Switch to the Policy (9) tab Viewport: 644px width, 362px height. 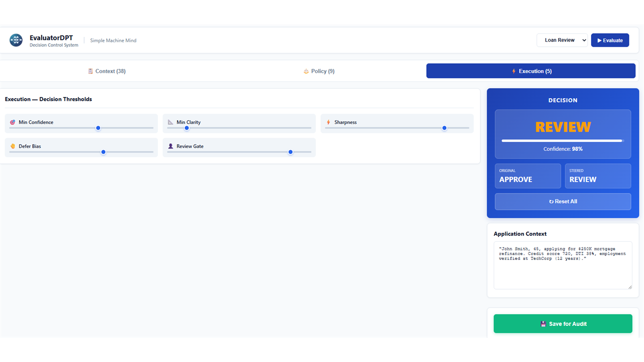(319, 71)
